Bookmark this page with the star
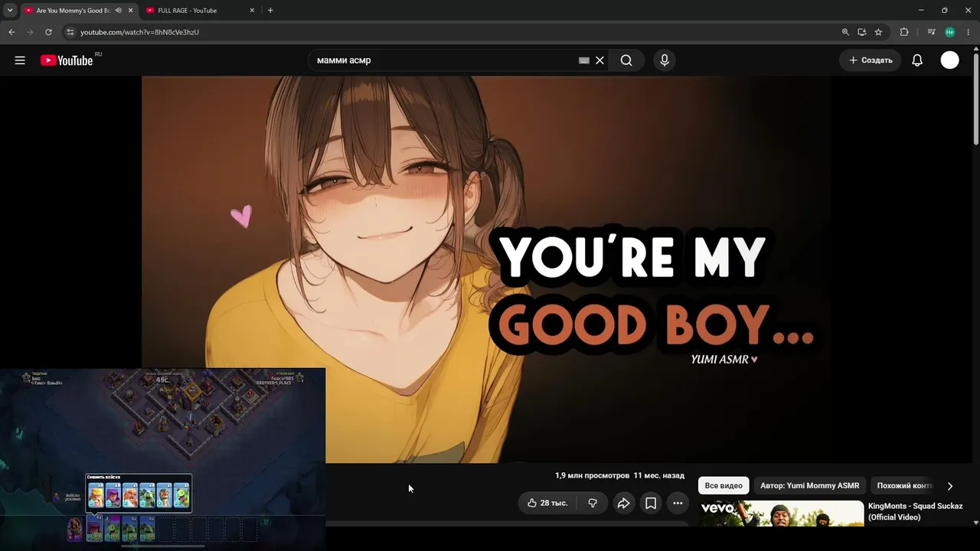Image resolution: width=980 pixels, height=551 pixels. point(878,32)
